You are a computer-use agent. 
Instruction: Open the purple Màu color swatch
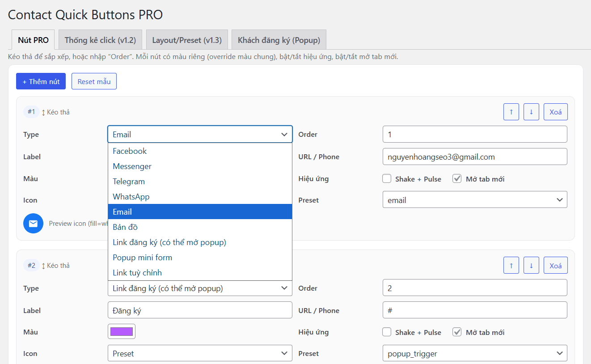click(122, 331)
